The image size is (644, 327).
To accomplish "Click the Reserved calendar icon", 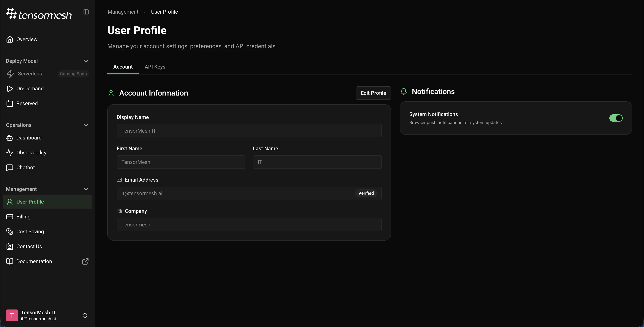I will 10,103.
